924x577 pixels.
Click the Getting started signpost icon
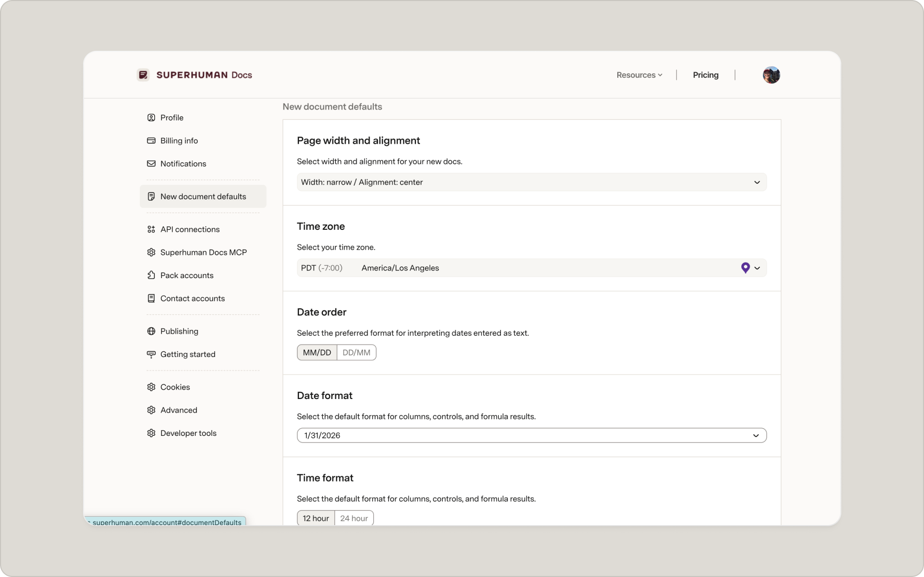(x=151, y=354)
